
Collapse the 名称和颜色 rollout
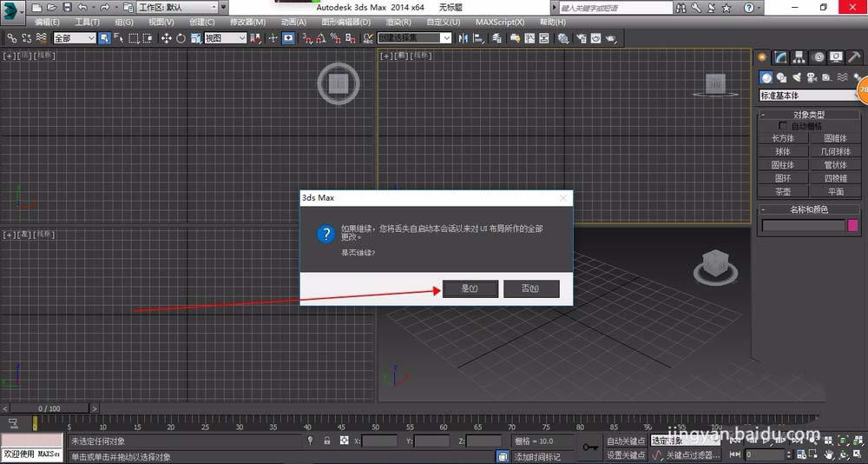pos(809,209)
